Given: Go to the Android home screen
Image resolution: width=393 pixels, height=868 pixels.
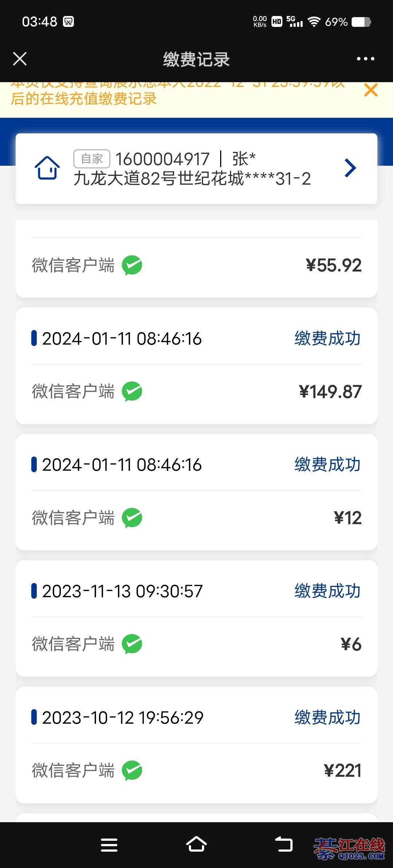Looking at the screenshot, I should [x=196, y=845].
